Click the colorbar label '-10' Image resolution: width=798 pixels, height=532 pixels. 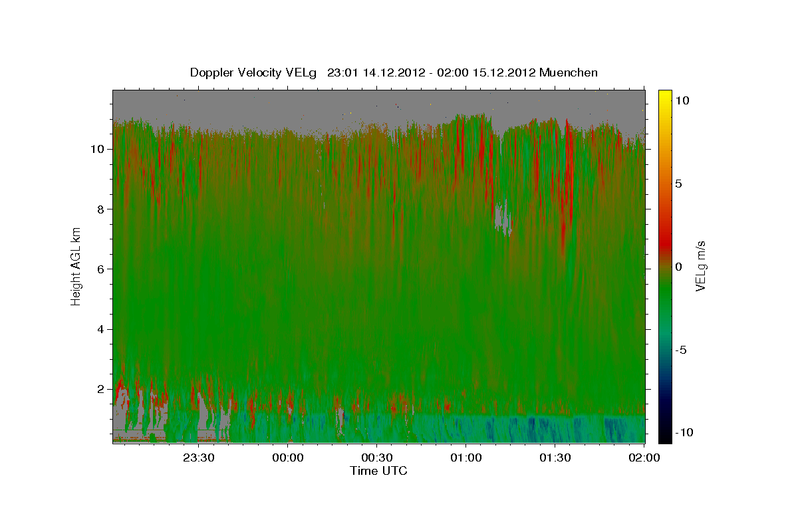[x=684, y=432]
